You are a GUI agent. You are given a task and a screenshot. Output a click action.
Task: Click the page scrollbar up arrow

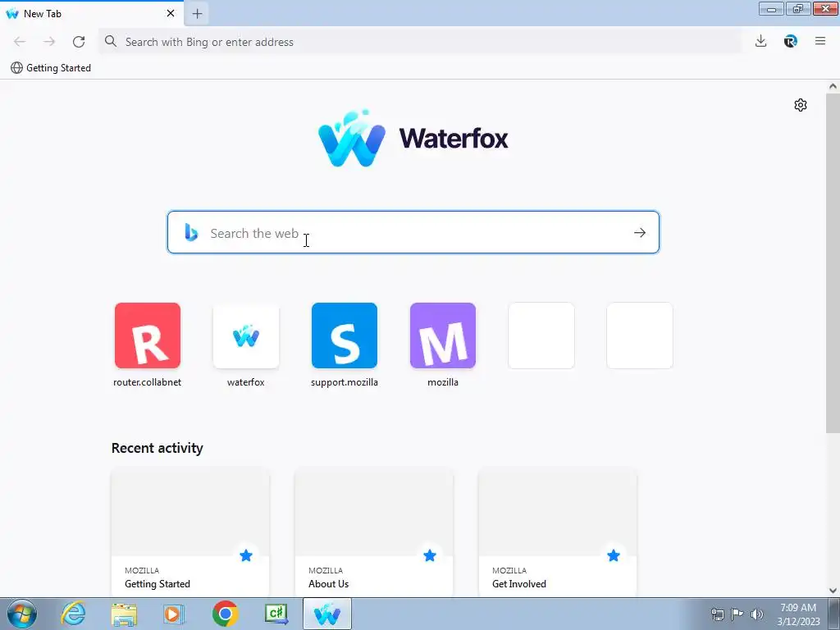[x=833, y=86]
